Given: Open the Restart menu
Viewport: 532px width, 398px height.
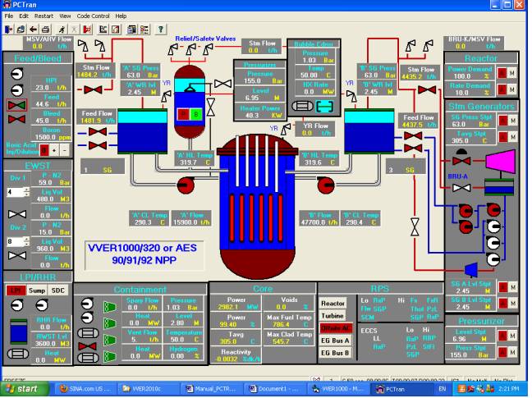Looking at the screenshot, I should [44, 16].
